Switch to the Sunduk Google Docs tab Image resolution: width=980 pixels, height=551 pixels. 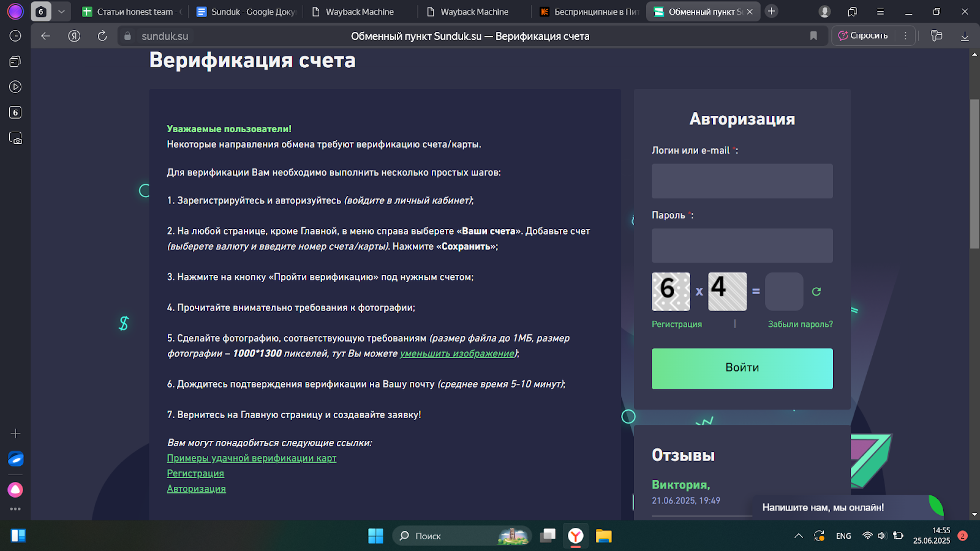(246, 12)
